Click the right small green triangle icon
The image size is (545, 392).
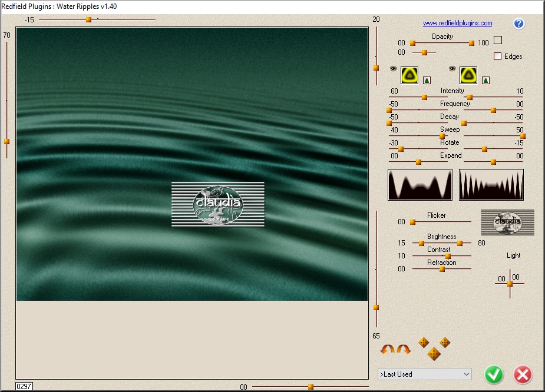tap(486, 81)
